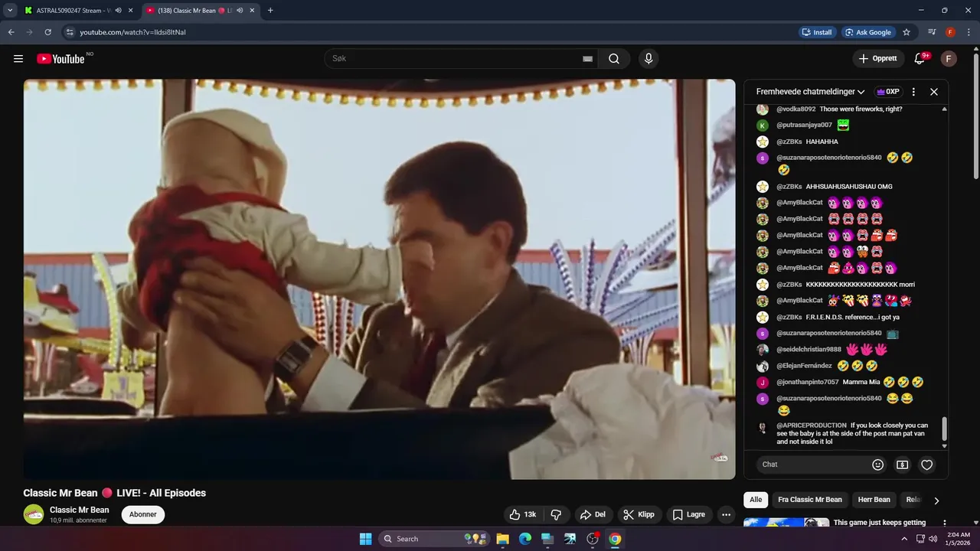Open the YouTube hamburger guide menu

(x=18, y=59)
